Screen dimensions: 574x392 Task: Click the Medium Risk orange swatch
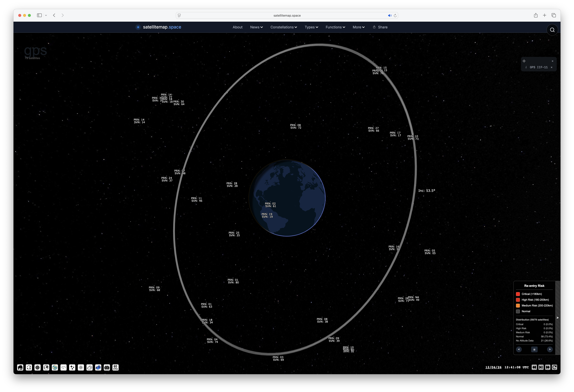click(518, 305)
